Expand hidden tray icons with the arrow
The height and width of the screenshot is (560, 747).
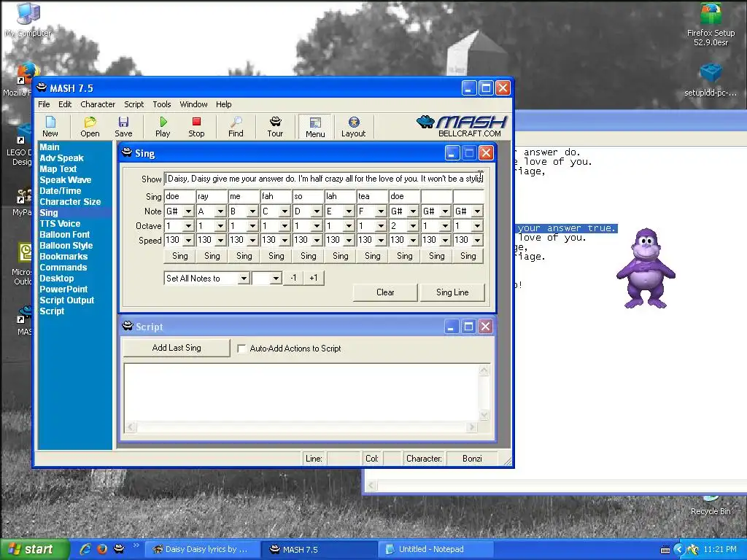click(x=679, y=550)
